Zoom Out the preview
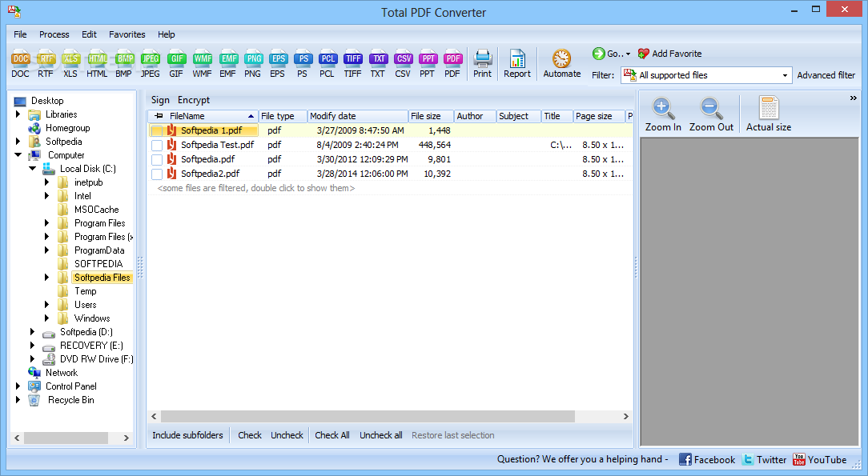Viewport: 868px width, 476px height. tap(711, 114)
